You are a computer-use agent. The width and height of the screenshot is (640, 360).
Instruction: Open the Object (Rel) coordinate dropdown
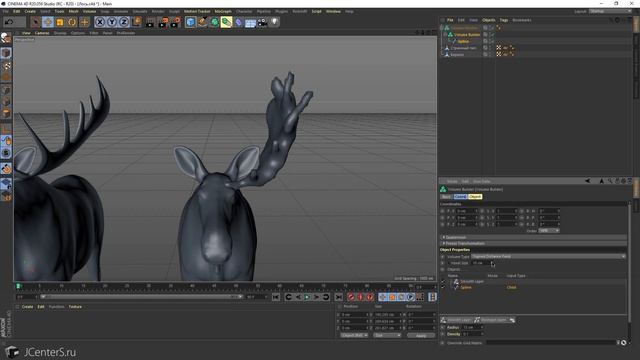[x=354, y=336]
